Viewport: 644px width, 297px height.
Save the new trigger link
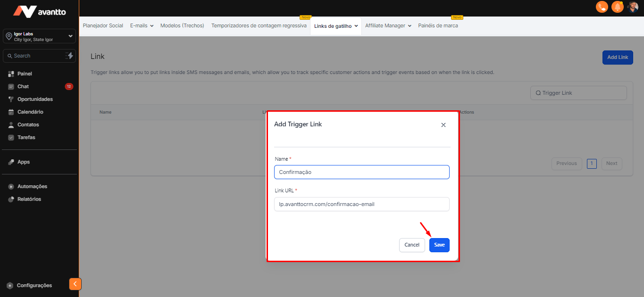click(x=439, y=245)
